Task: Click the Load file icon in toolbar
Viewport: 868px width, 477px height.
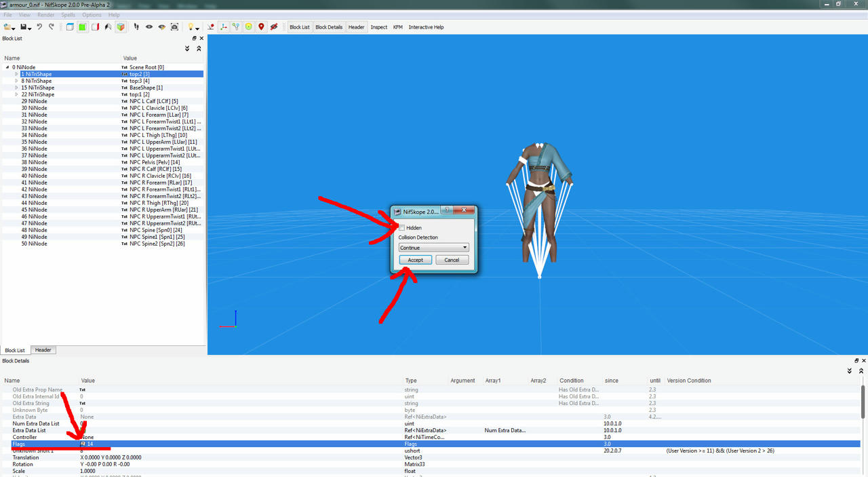Action: tap(7, 27)
